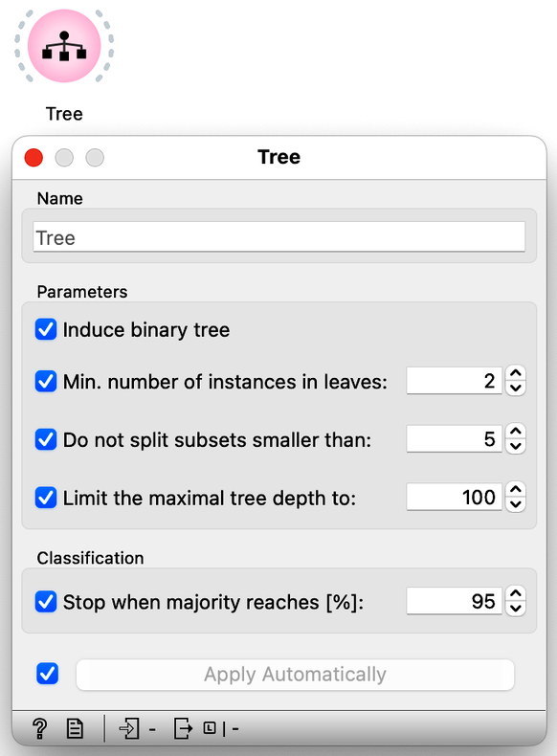Increase the subset split size stepper
This screenshot has height=756, width=557.
(x=516, y=431)
